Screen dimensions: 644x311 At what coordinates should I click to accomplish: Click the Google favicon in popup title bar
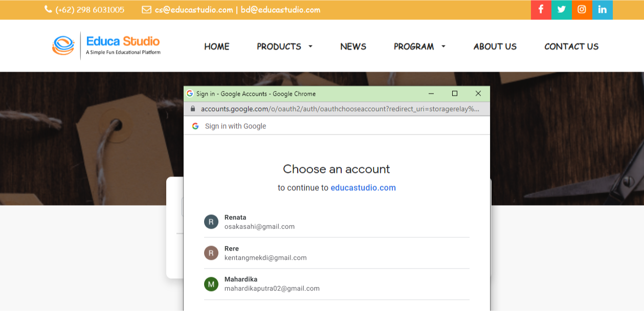click(190, 94)
